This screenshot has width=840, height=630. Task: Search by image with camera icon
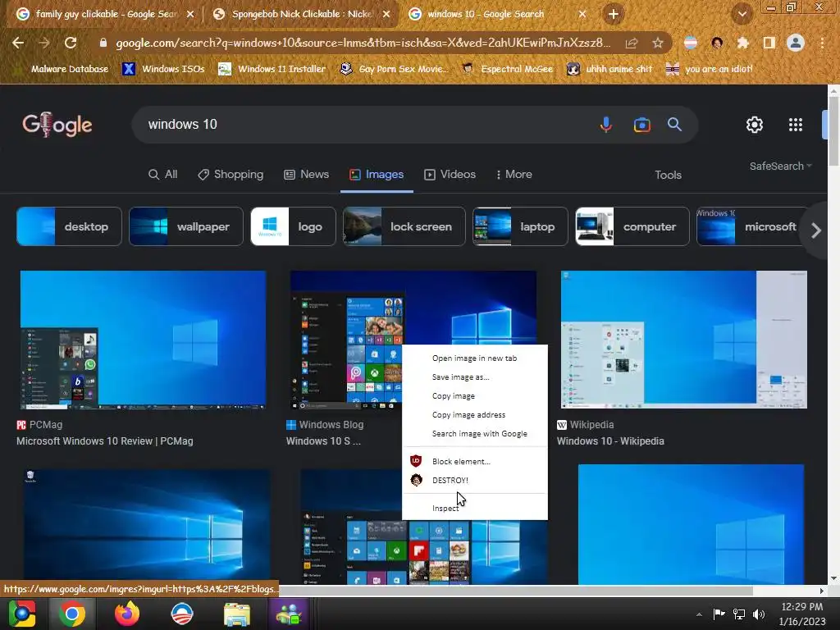coord(641,125)
